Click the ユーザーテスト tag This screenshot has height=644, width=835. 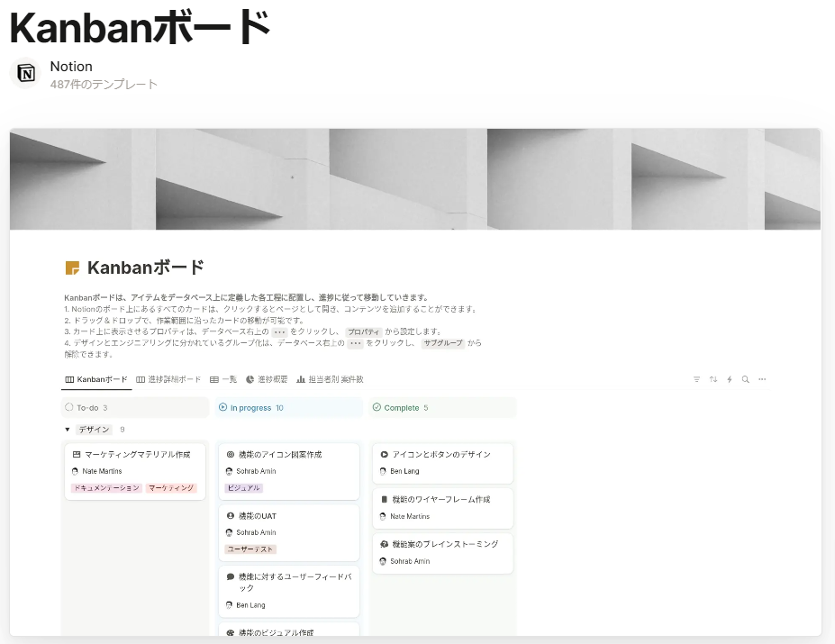250,549
